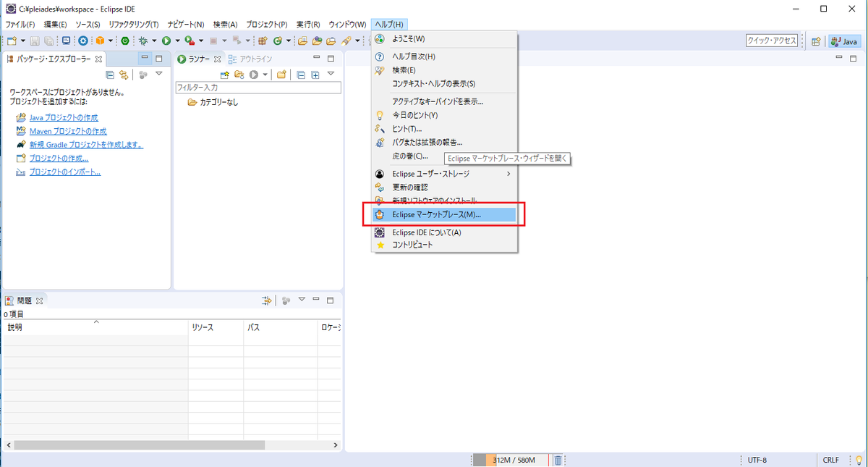Sort Problems by the '説明' column header

(94, 327)
